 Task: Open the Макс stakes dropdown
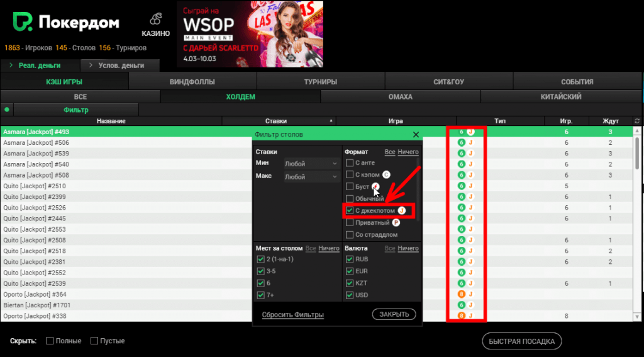(311, 176)
